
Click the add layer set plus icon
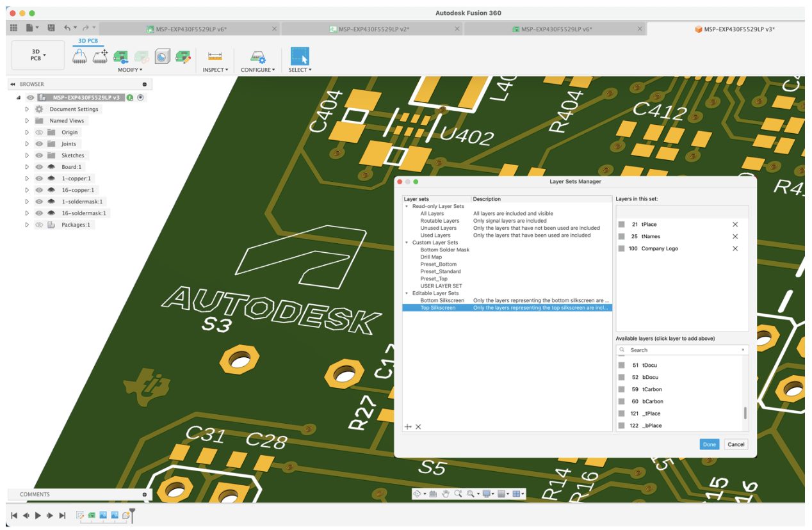pos(408,427)
